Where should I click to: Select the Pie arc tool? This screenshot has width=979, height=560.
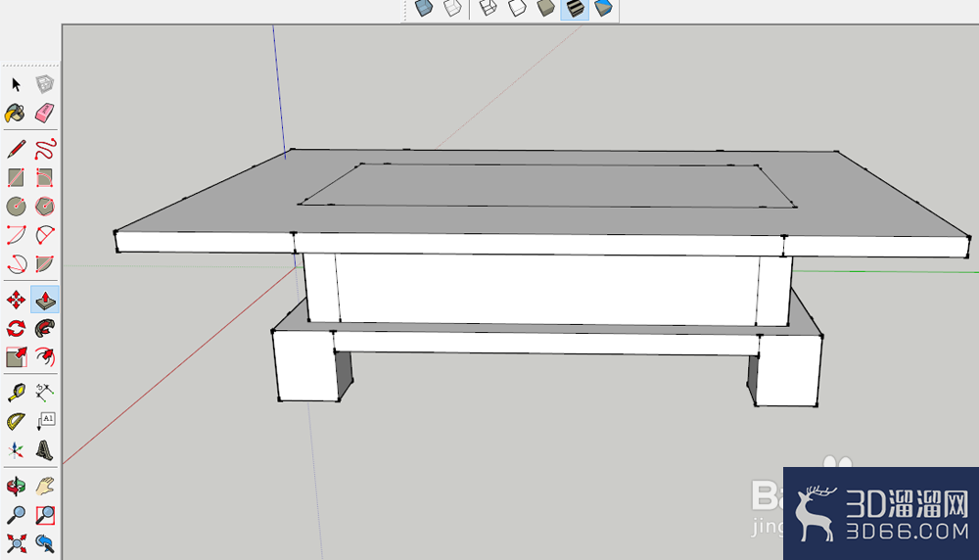(45, 263)
